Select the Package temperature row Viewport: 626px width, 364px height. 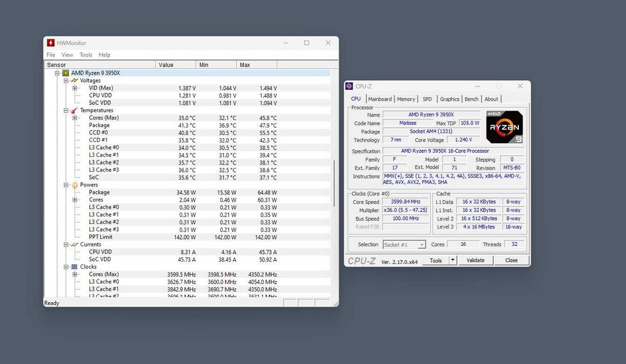click(187, 125)
